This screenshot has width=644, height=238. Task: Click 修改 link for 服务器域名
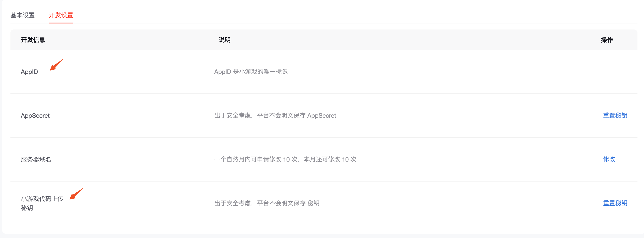click(x=609, y=159)
